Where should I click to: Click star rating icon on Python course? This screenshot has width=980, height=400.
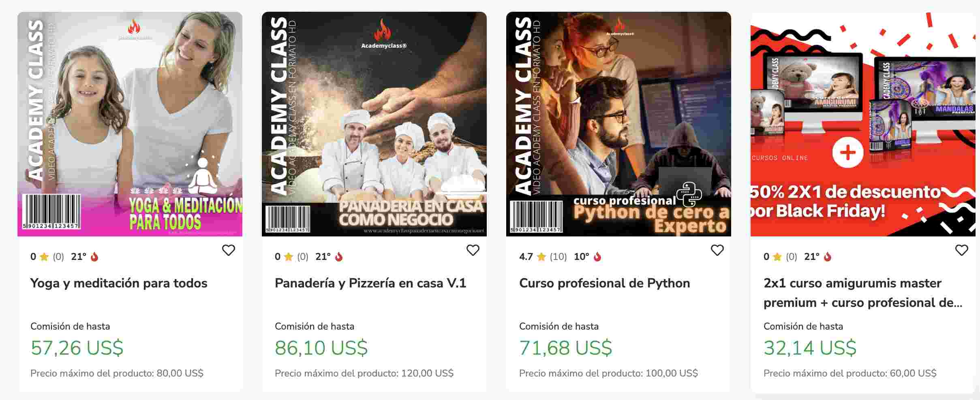(541, 257)
